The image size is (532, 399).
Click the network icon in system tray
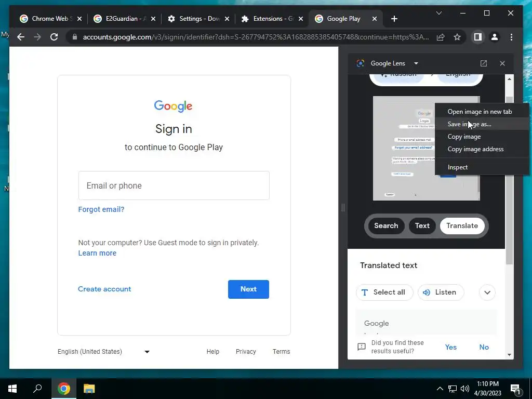coord(453,389)
